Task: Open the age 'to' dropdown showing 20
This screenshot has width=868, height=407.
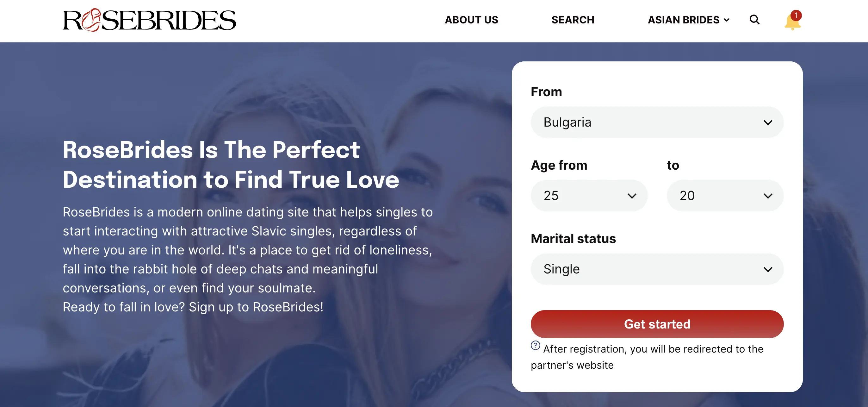Action: coord(724,196)
